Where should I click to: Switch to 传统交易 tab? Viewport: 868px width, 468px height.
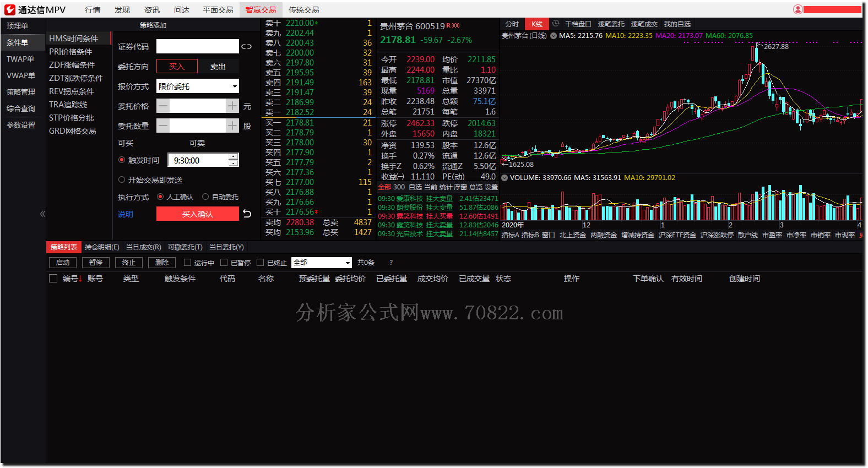click(x=304, y=10)
